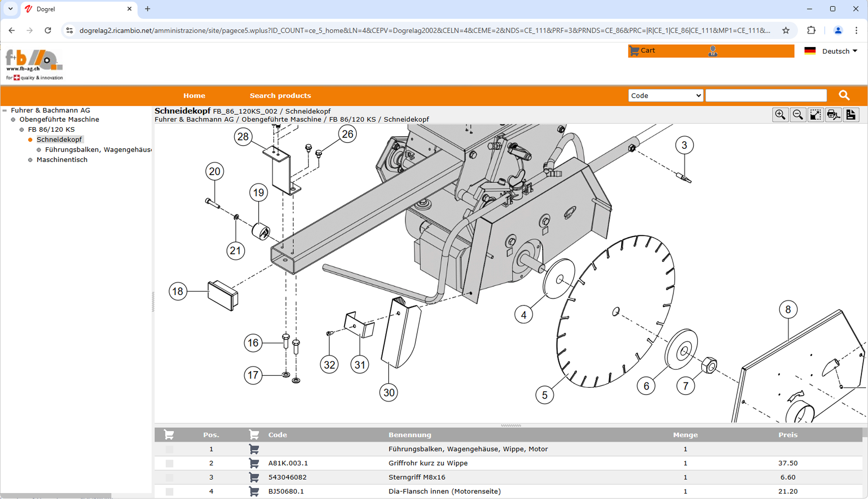Open the browser tab search dropdown
Screen dimensions: 868x500
(x=10, y=9)
